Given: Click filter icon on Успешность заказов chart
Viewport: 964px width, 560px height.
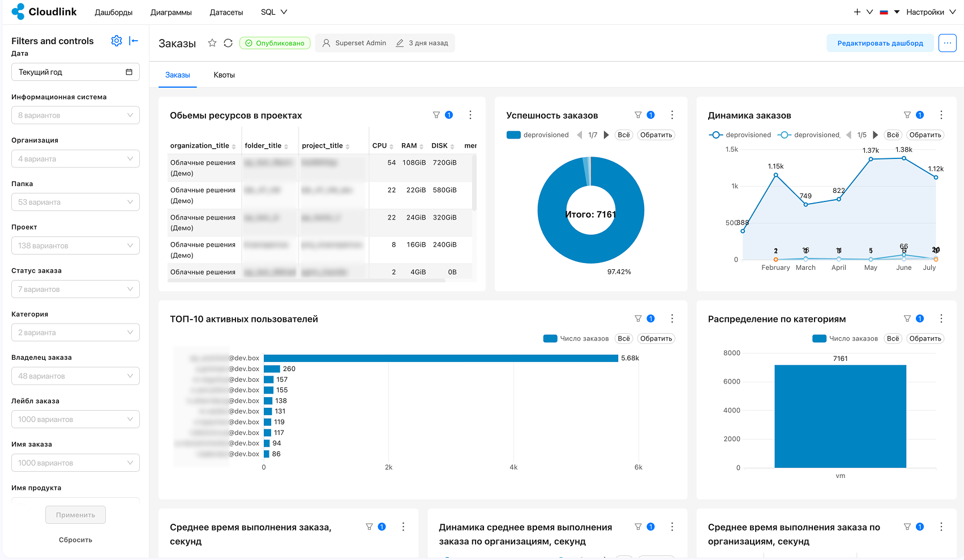Looking at the screenshot, I should 638,115.
